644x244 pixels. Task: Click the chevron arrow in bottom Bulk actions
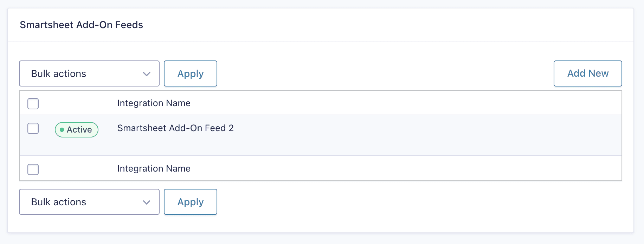147,202
